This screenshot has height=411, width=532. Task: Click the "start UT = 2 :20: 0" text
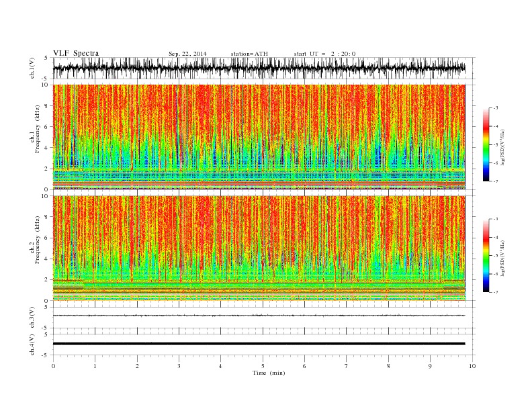[324, 54]
